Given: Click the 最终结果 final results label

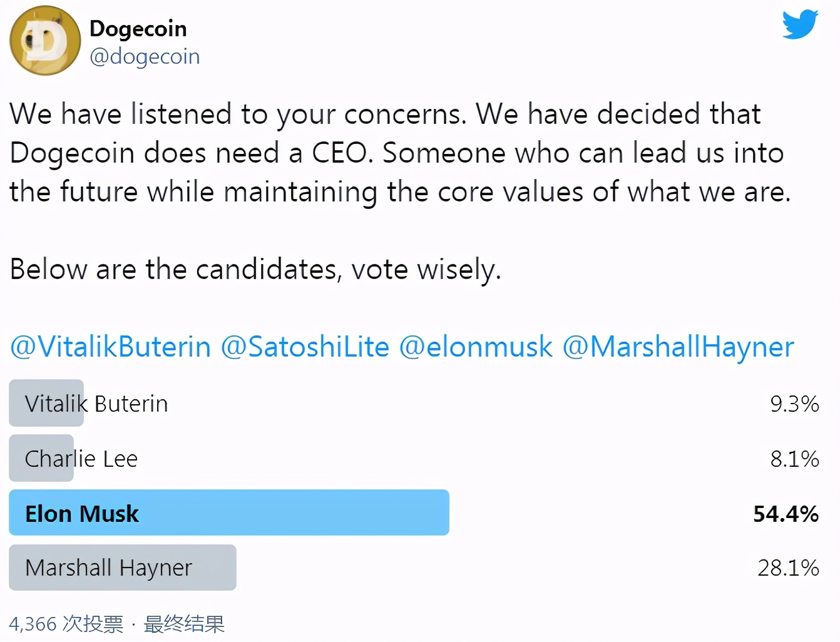Looking at the screenshot, I should (184, 624).
